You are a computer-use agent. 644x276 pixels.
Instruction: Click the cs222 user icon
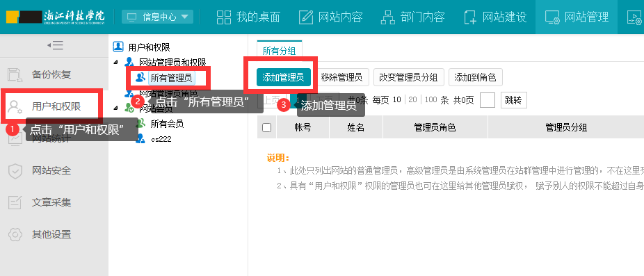[140, 139]
